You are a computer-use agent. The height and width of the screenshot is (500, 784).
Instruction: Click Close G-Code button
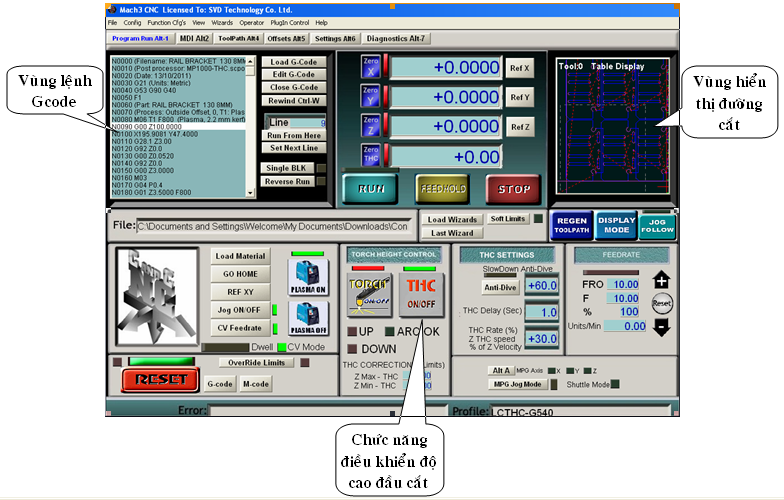[x=294, y=88]
